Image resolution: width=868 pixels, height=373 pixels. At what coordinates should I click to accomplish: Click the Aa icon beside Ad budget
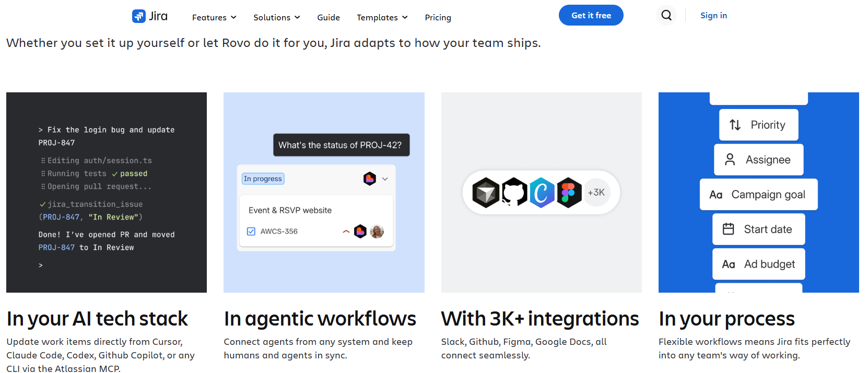(x=729, y=264)
